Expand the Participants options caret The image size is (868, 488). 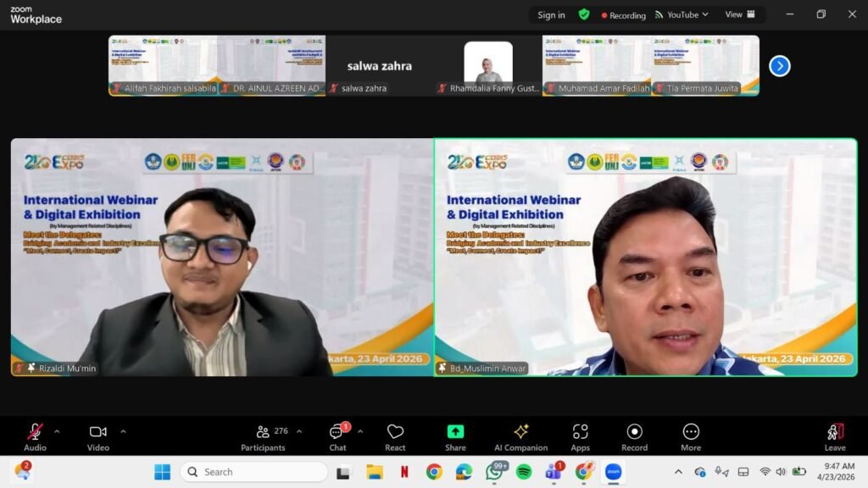click(299, 431)
